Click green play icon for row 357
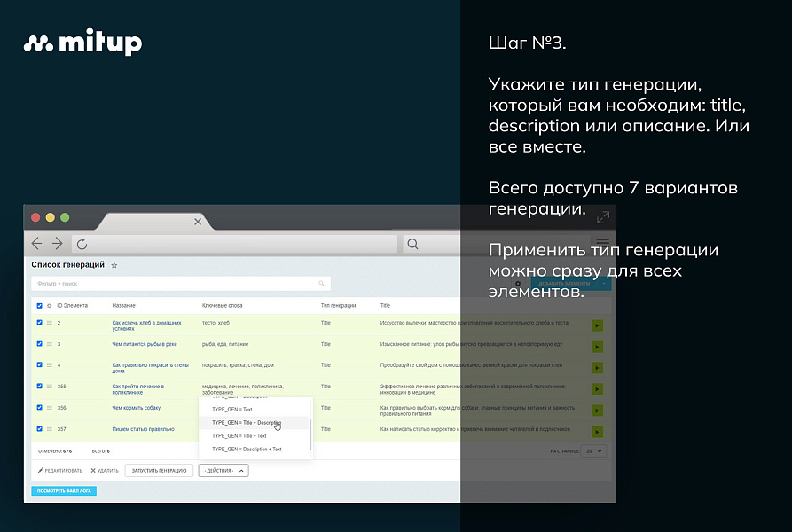The image size is (792, 532). (597, 431)
